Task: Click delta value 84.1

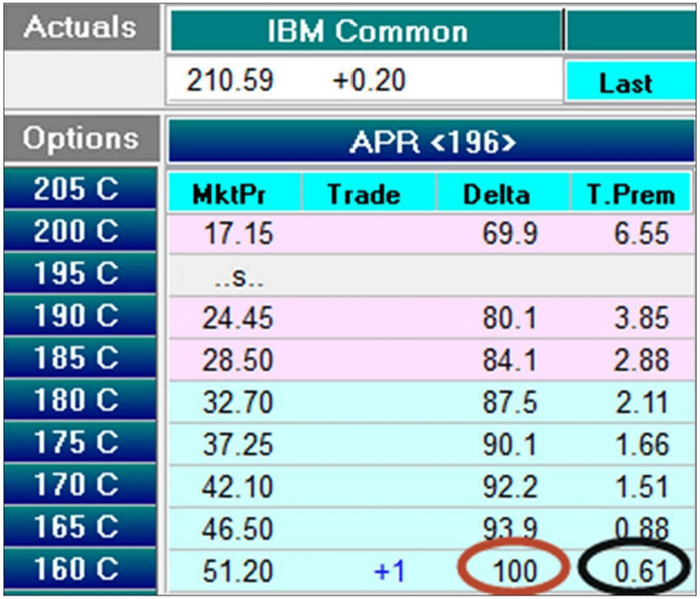Action: click(x=510, y=360)
